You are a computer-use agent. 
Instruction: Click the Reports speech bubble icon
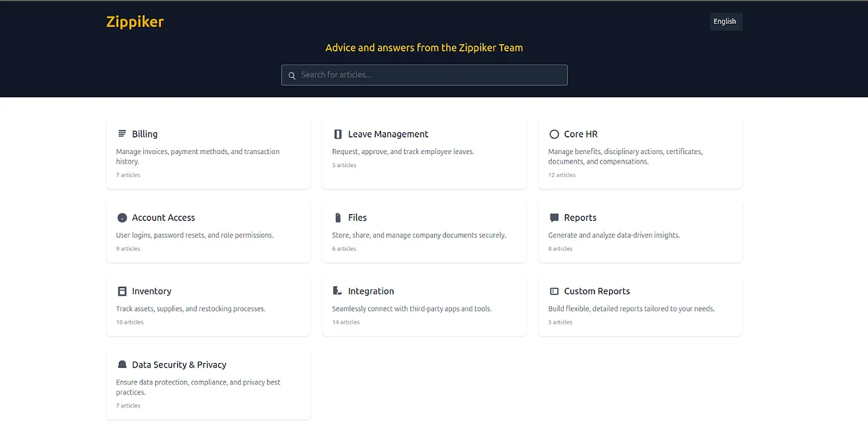click(x=554, y=217)
